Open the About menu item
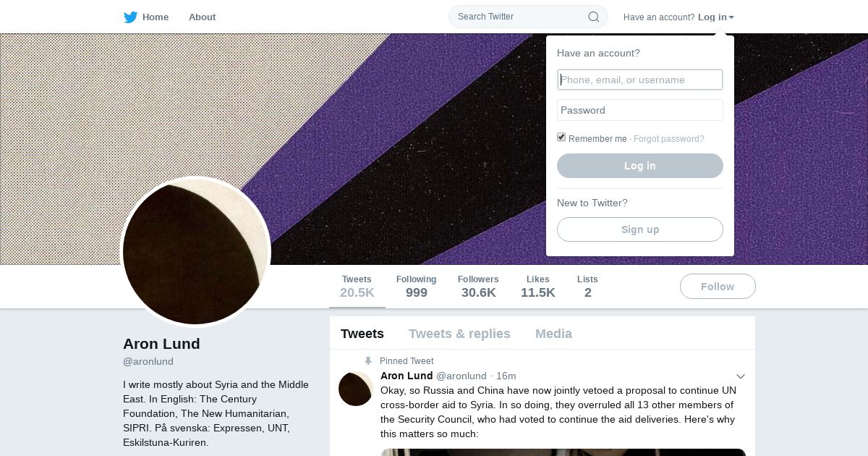 point(202,17)
